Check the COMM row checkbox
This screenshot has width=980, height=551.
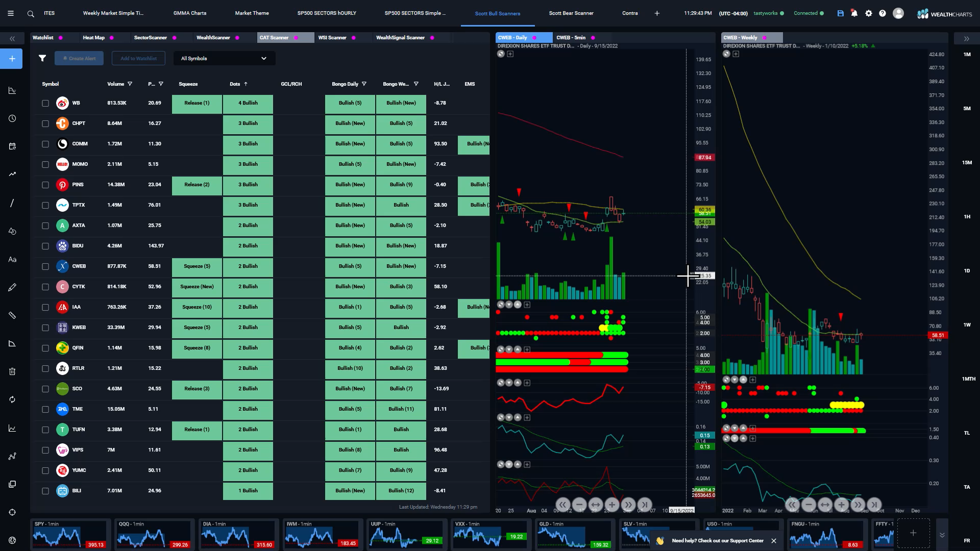pos(45,144)
